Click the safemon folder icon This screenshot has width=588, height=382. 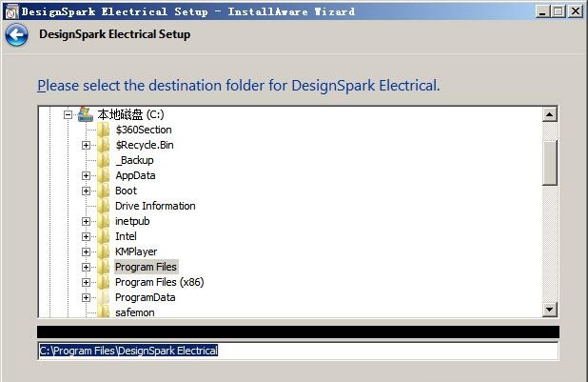pos(103,312)
